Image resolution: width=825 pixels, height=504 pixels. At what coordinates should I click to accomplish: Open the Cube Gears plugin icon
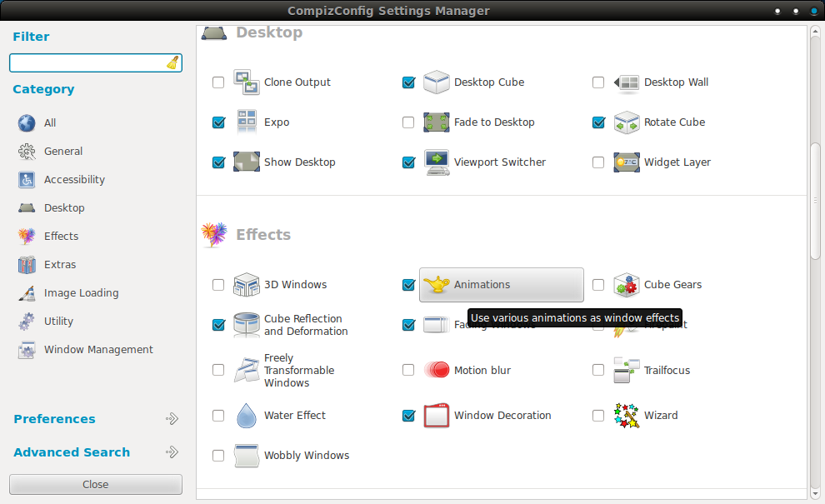pos(627,285)
